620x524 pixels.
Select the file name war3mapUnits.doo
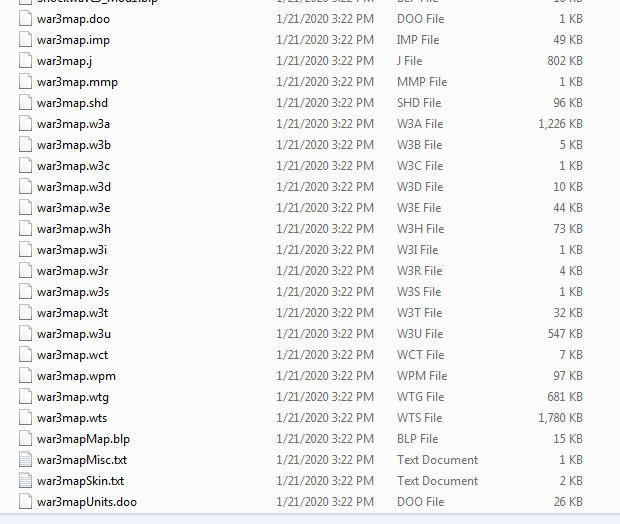87,502
